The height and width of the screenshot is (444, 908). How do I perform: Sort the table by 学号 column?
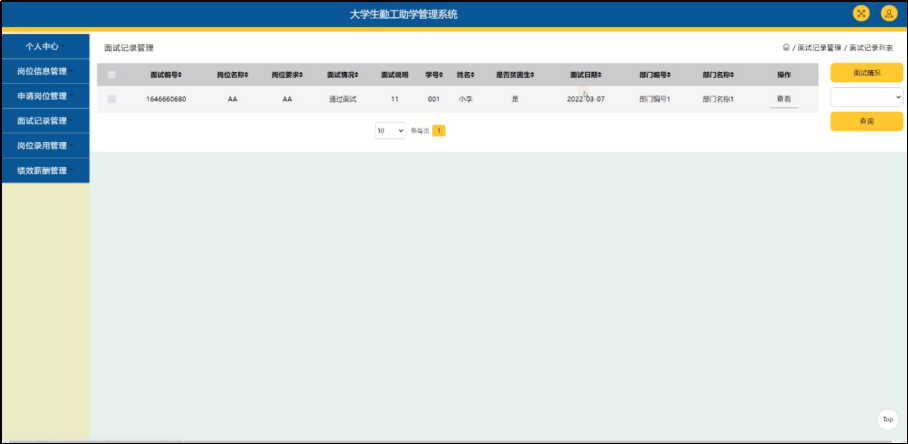point(434,75)
